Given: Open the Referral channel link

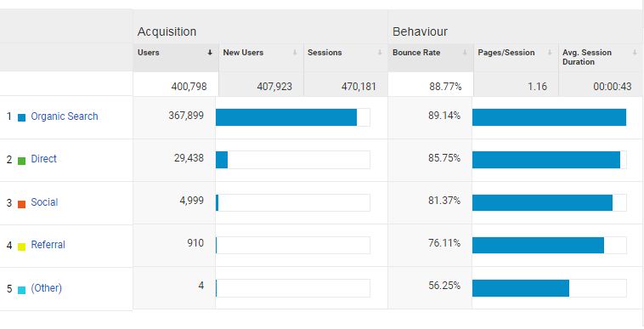Looking at the screenshot, I should [x=48, y=245].
